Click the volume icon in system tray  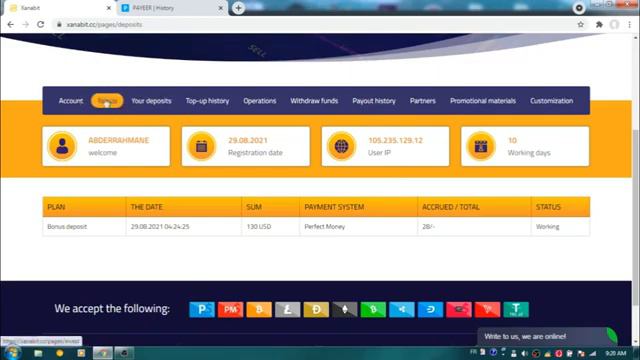[x=524, y=353]
